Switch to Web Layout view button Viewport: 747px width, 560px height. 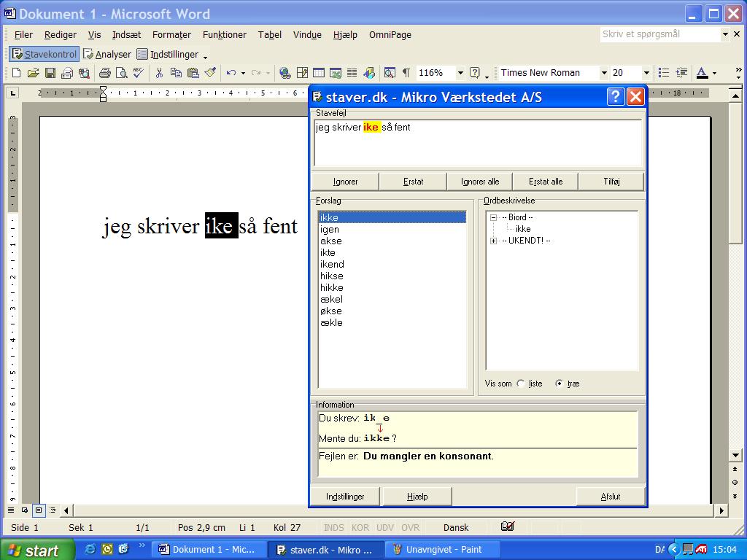(24, 510)
